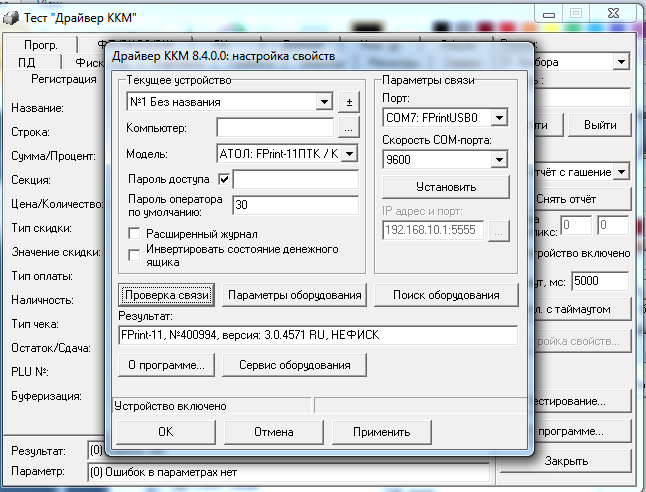
Task: Click the PLU №: label in the Тест window
Action: click(x=30, y=372)
